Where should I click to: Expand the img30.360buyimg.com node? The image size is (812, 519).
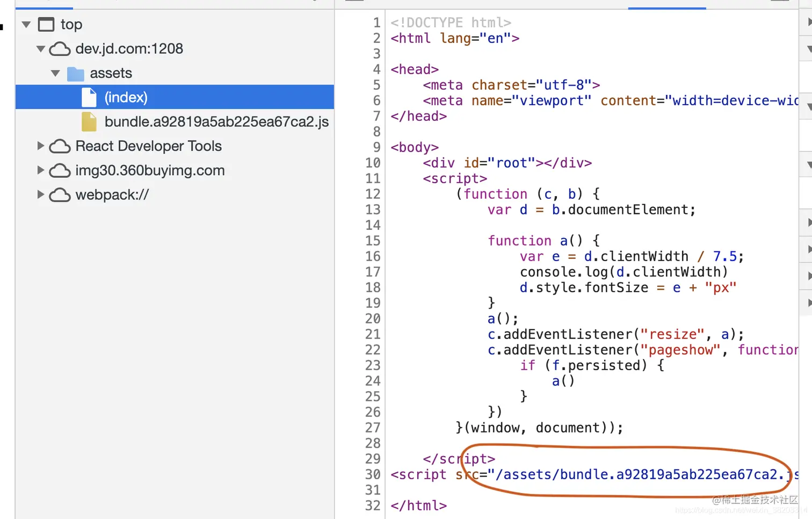[40, 170]
